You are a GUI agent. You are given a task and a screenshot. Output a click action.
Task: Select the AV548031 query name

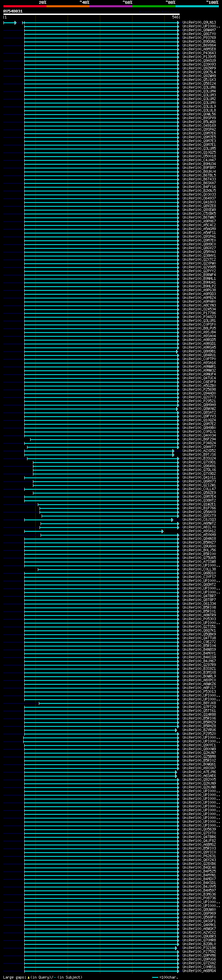click(13, 11)
